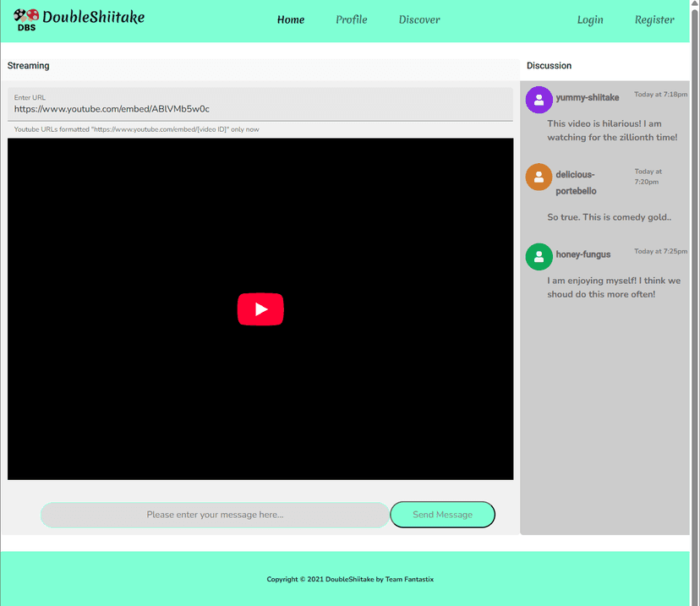Open the Home navigation item
Screen dimensions: 700x606
pyautogui.click(x=290, y=19)
